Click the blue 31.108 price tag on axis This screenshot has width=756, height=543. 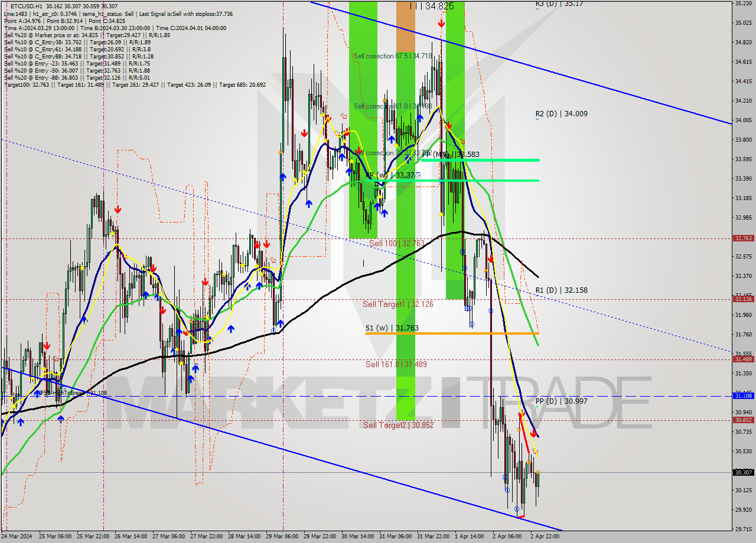pos(743,396)
